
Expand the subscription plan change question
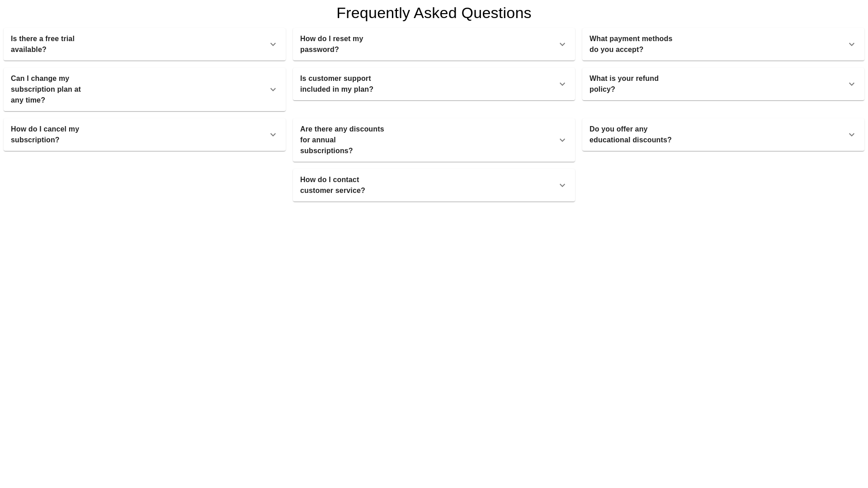pos(144,89)
